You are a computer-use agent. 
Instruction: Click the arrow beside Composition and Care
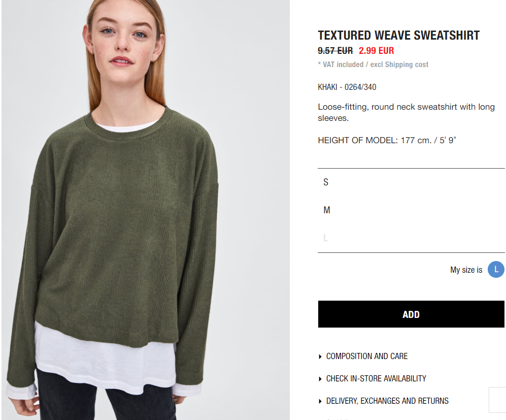[320, 357]
